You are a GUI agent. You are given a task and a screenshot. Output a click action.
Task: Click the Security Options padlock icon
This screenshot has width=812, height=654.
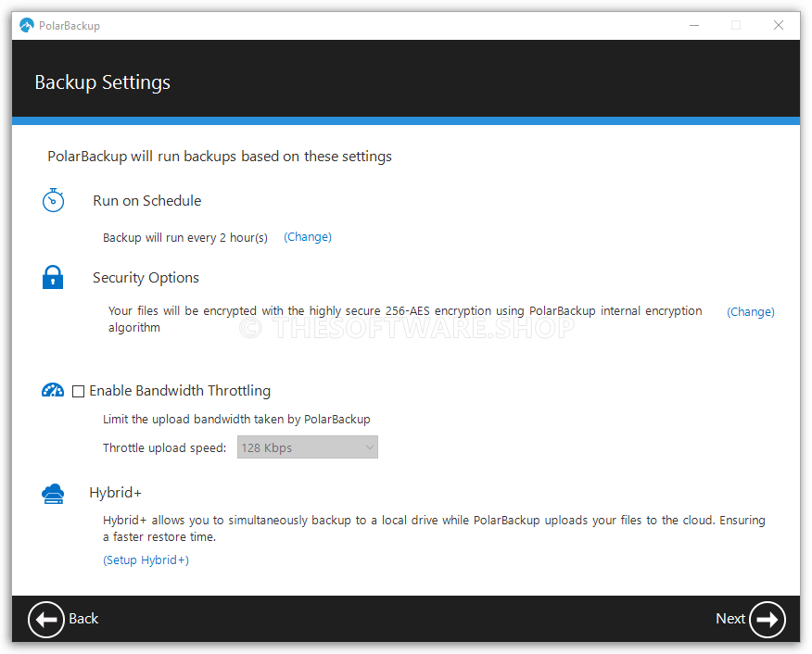coord(53,277)
